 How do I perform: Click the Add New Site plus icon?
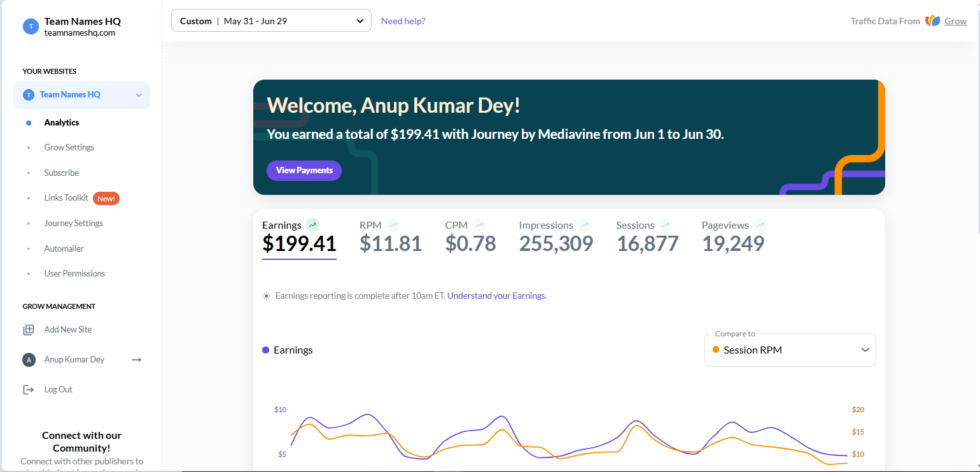[29, 329]
